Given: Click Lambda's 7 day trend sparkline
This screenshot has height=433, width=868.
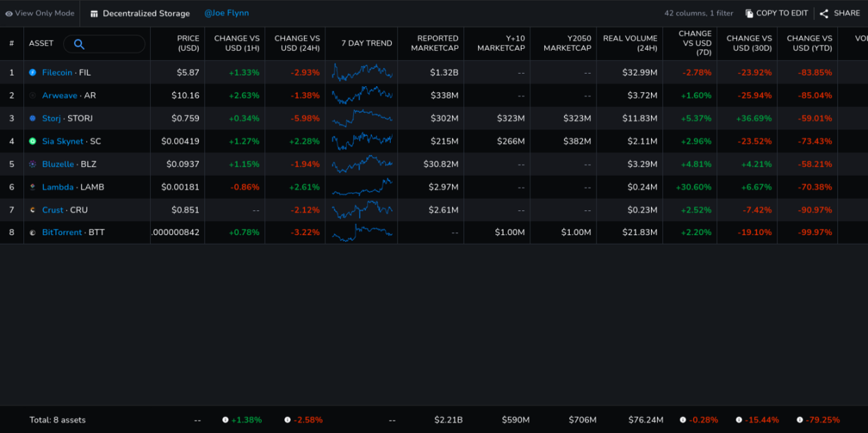Looking at the screenshot, I should tap(362, 187).
